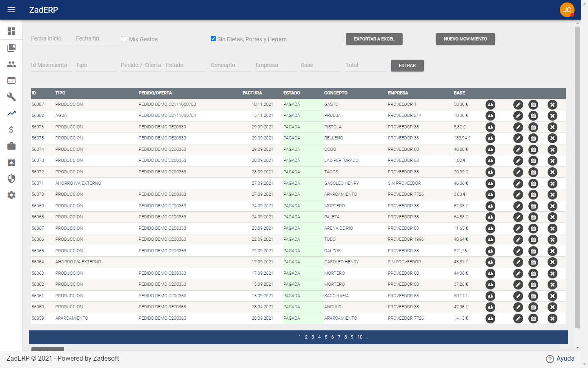Focus the Pedido / Oferta filter field
This screenshot has width=588, height=368.
[x=141, y=65]
